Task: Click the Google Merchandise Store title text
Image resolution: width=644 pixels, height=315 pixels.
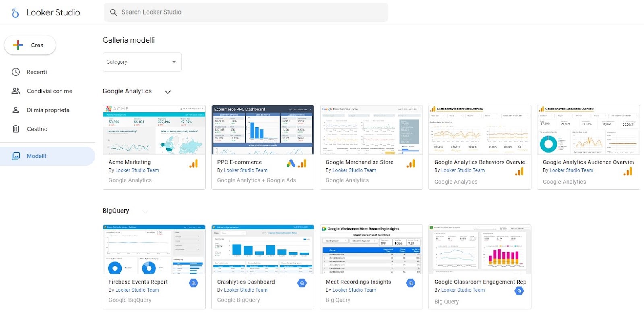Action: click(x=359, y=162)
